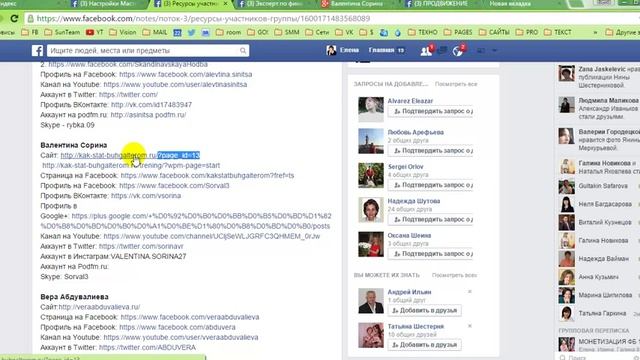Close the Ресурсы участников tab
640x360 pixels.
pos(226,4)
